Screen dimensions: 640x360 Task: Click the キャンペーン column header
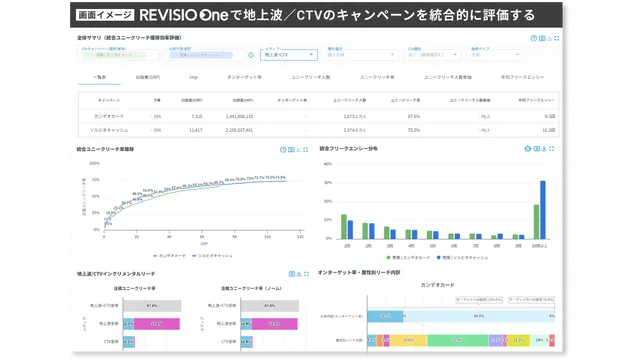(x=109, y=100)
